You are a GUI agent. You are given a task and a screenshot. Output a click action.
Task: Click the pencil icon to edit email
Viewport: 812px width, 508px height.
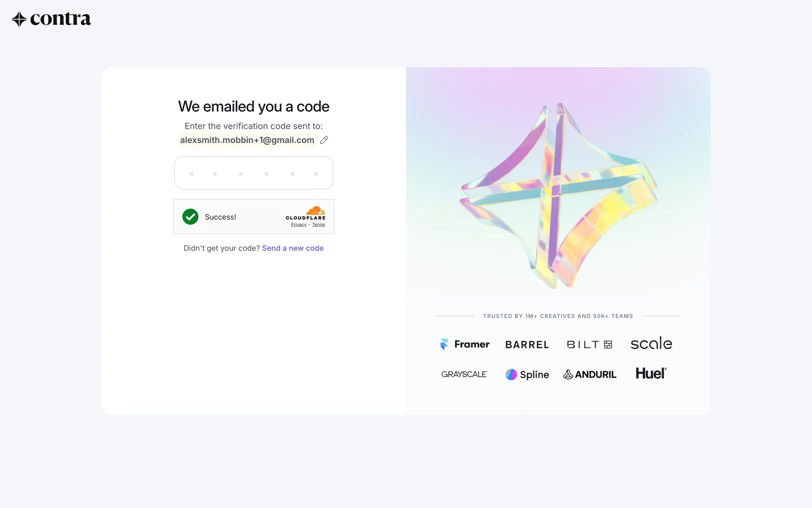click(x=324, y=140)
